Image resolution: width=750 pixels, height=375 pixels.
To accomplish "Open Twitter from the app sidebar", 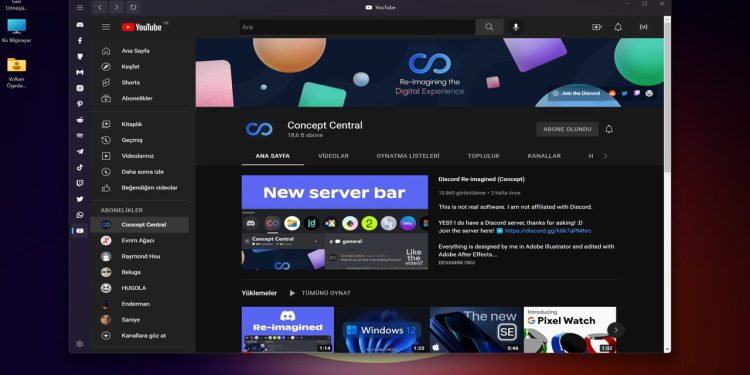I will pos(80,199).
